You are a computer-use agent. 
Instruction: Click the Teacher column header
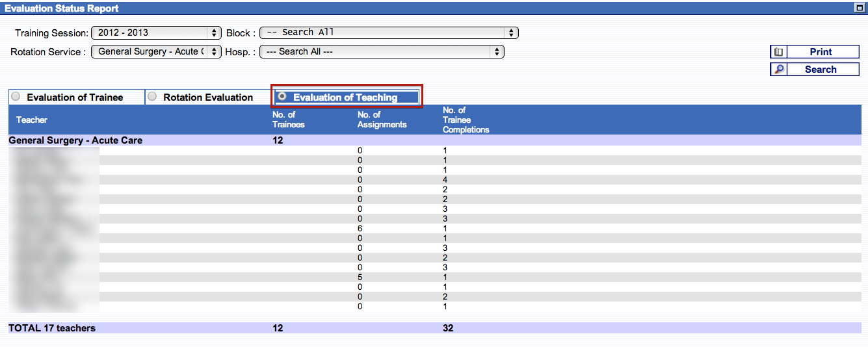tap(32, 120)
